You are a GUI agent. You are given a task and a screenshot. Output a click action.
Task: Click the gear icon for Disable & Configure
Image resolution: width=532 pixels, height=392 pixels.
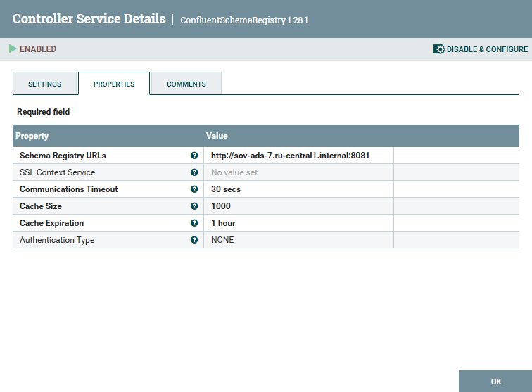coord(439,49)
